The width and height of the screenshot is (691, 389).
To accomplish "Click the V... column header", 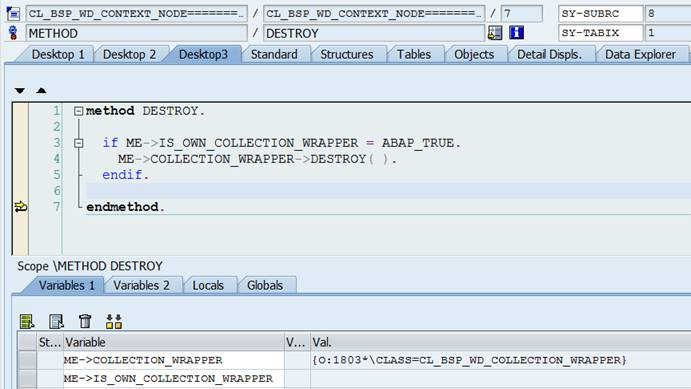I will 297,342.
